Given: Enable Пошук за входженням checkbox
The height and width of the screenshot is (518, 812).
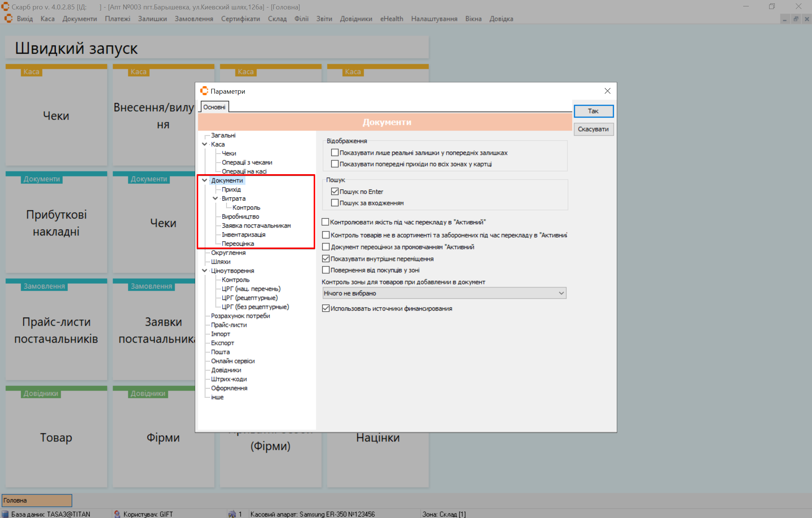Looking at the screenshot, I should click(x=335, y=203).
